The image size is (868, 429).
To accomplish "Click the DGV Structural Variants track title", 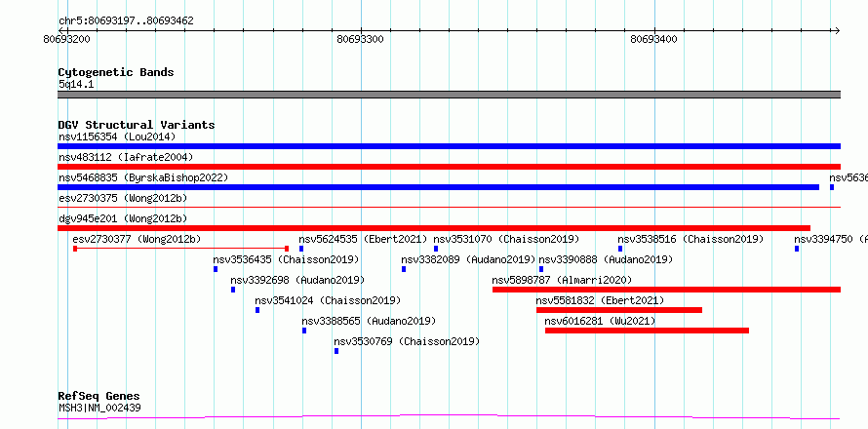I will pos(137,125).
